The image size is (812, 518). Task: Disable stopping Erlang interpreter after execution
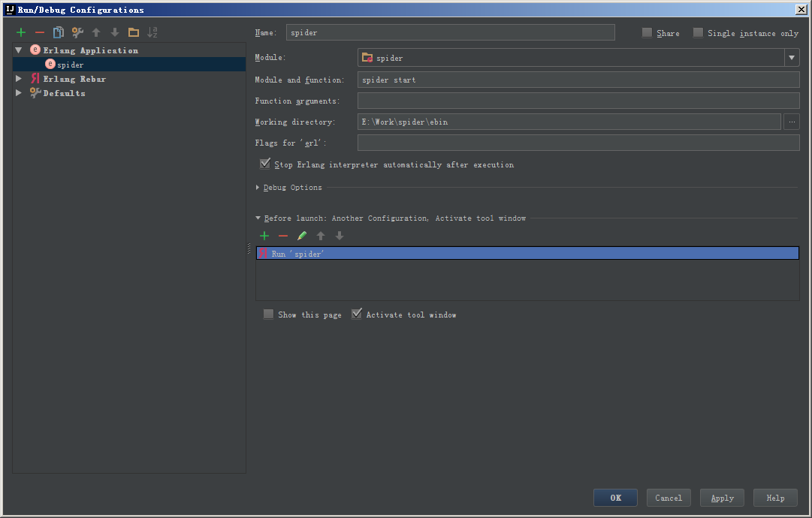(x=264, y=164)
